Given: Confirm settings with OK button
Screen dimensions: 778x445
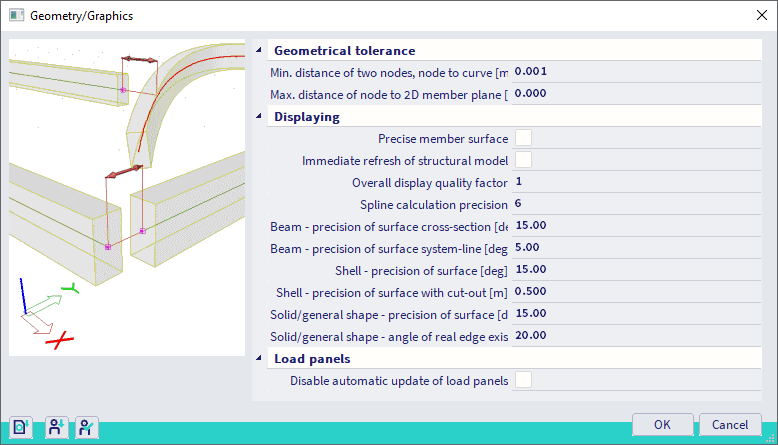Looking at the screenshot, I should [662, 425].
